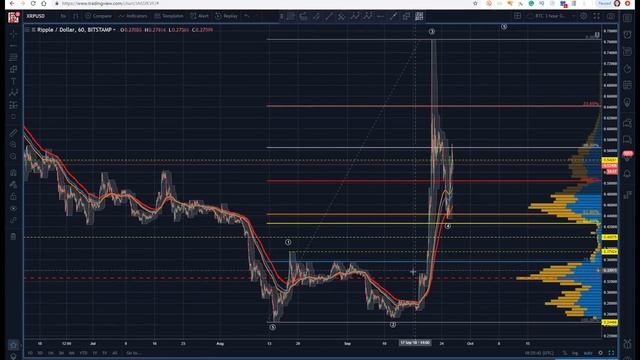The image size is (640, 360).
Task: Undo the last chart action
Action: (247, 16)
